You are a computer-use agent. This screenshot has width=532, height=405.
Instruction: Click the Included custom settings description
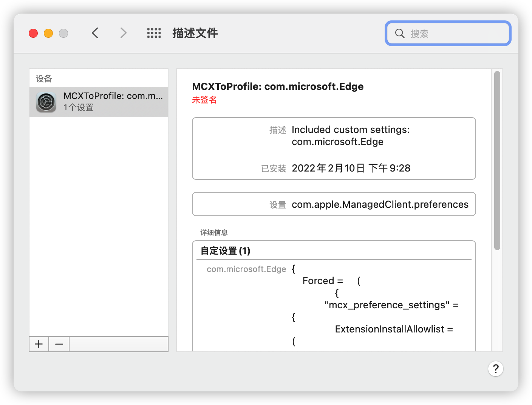(351, 136)
